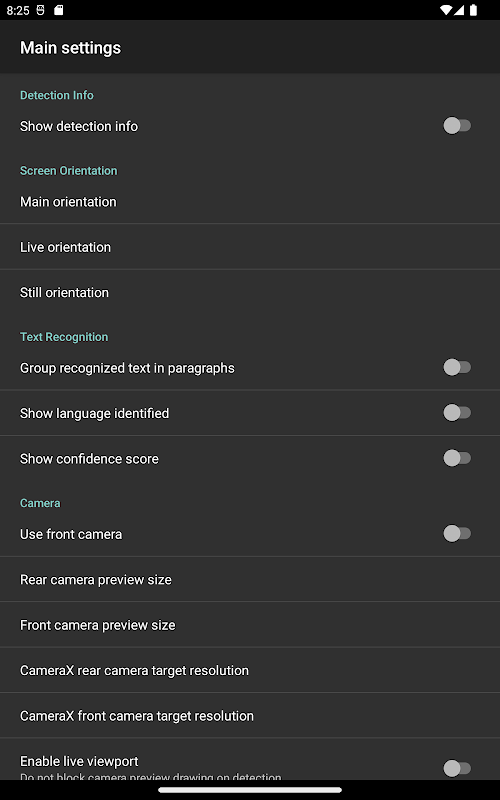500x800 pixels.
Task: Open the Still orientation setting
Action: coord(250,292)
